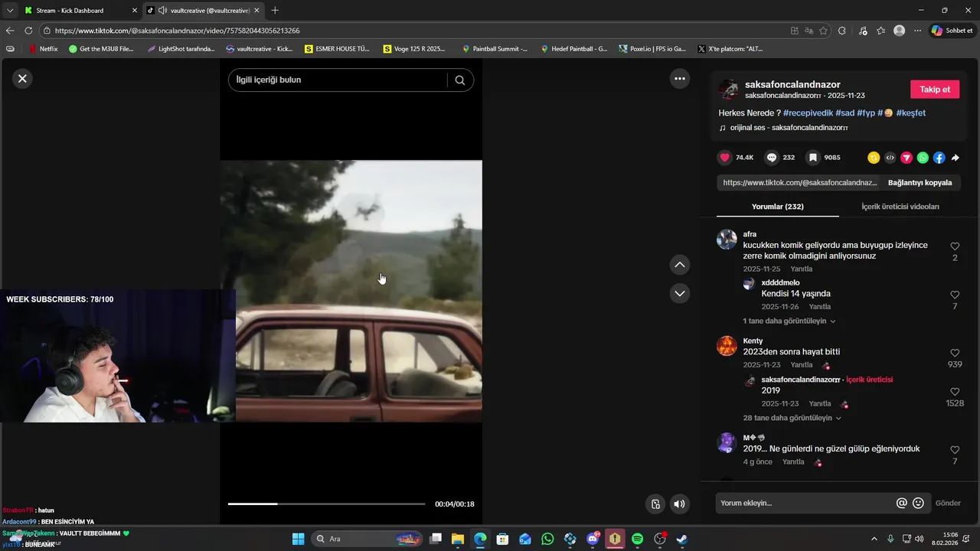
Task: Show hidden system tray icons
Action: coord(874,539)
